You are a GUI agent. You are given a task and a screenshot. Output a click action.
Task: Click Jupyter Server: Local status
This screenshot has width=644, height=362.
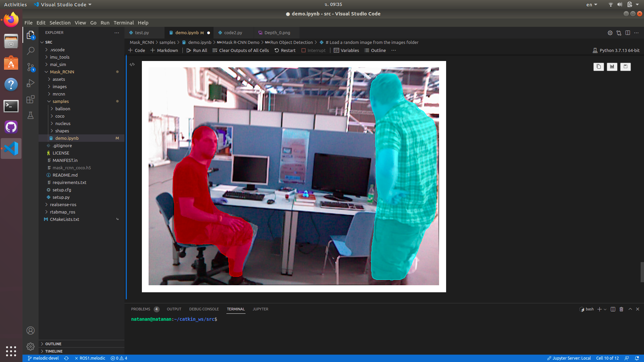point(569,358)
